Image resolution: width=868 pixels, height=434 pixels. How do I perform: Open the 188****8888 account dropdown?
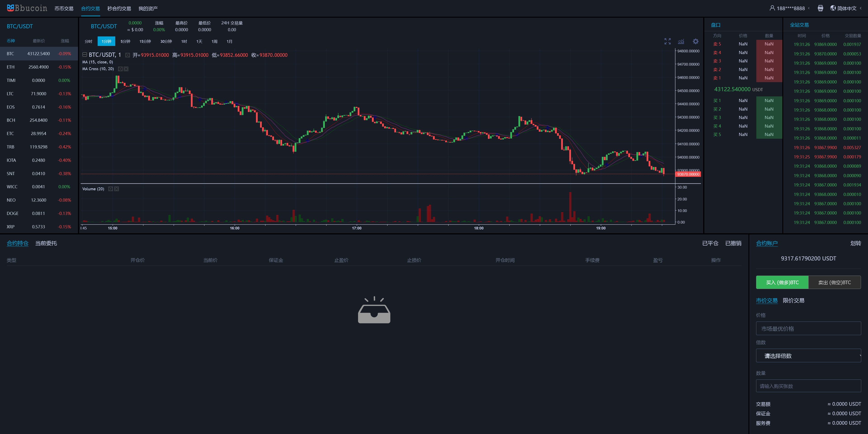(790, 8)
